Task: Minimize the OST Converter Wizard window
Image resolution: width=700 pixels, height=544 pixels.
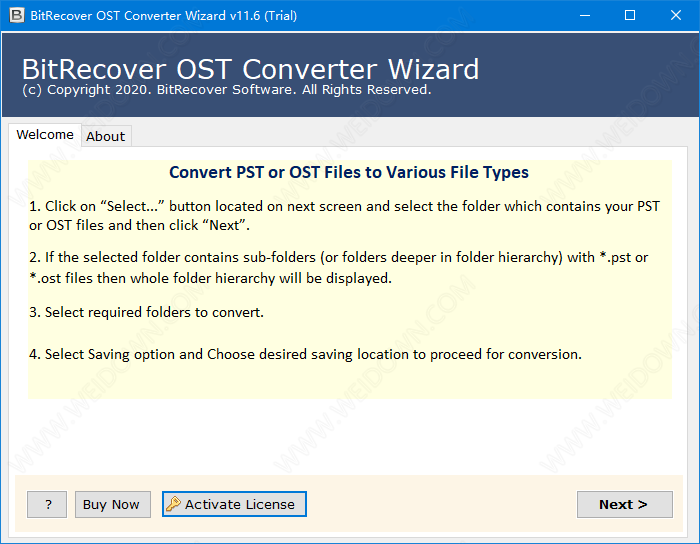Action: click(x=585, y=15)
